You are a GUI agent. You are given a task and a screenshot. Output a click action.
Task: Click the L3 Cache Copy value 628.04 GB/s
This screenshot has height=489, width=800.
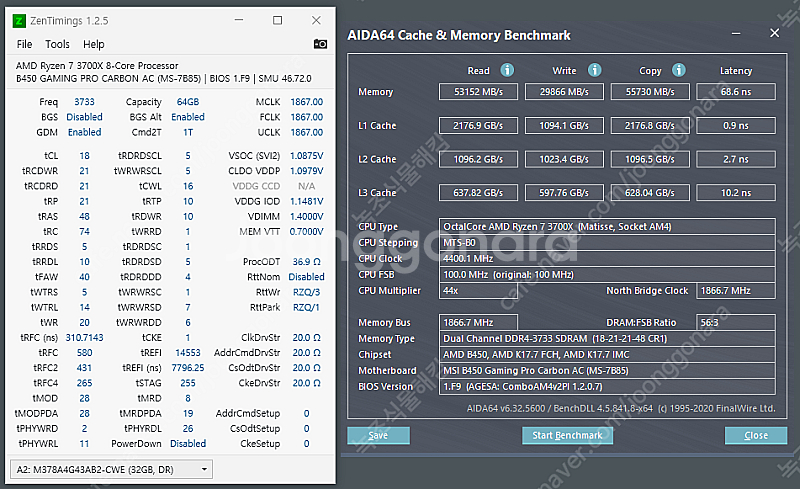(650, 193)
